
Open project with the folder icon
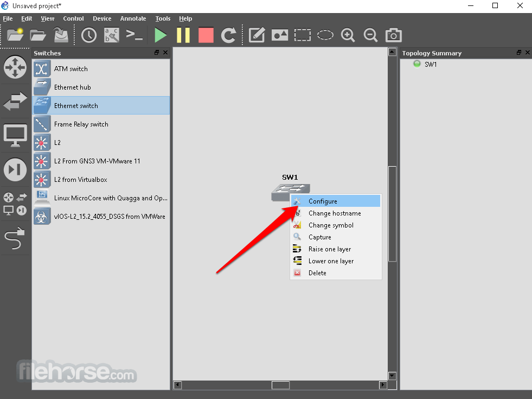[37, 35]
